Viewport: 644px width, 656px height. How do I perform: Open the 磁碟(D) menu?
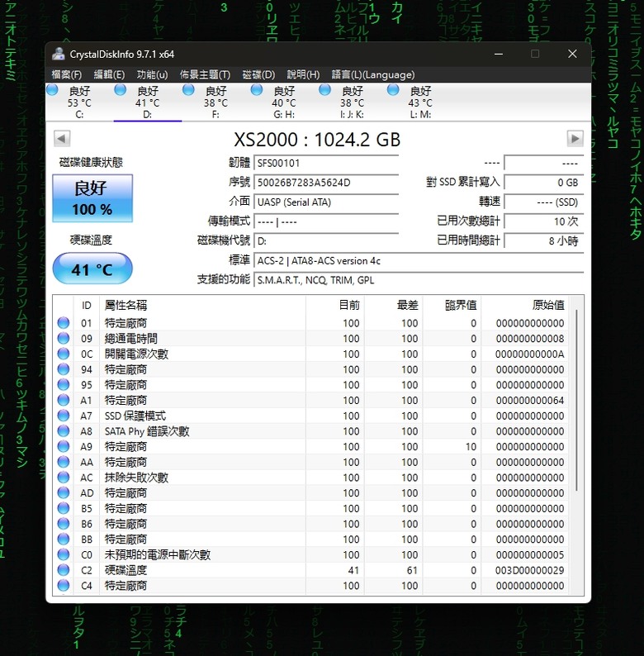(258, 74)
